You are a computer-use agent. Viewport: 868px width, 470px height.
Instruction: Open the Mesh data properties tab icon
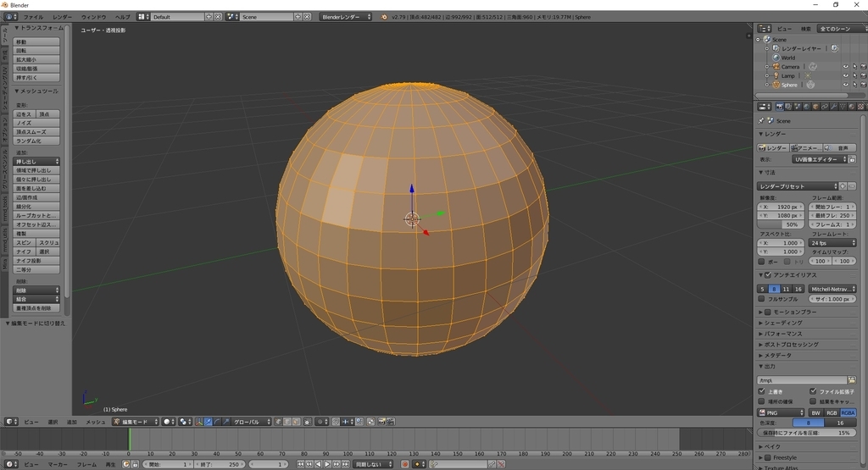[x=842, y=106]
